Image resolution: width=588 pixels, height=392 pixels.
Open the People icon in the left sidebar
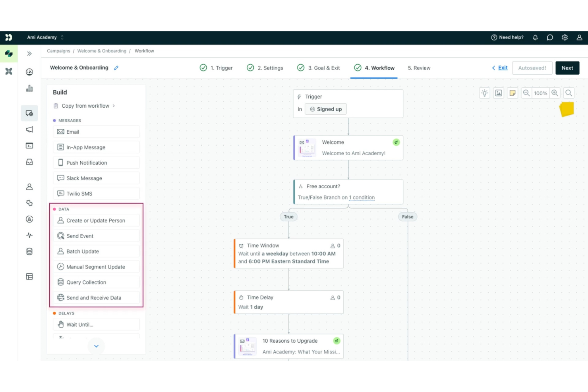29,186
